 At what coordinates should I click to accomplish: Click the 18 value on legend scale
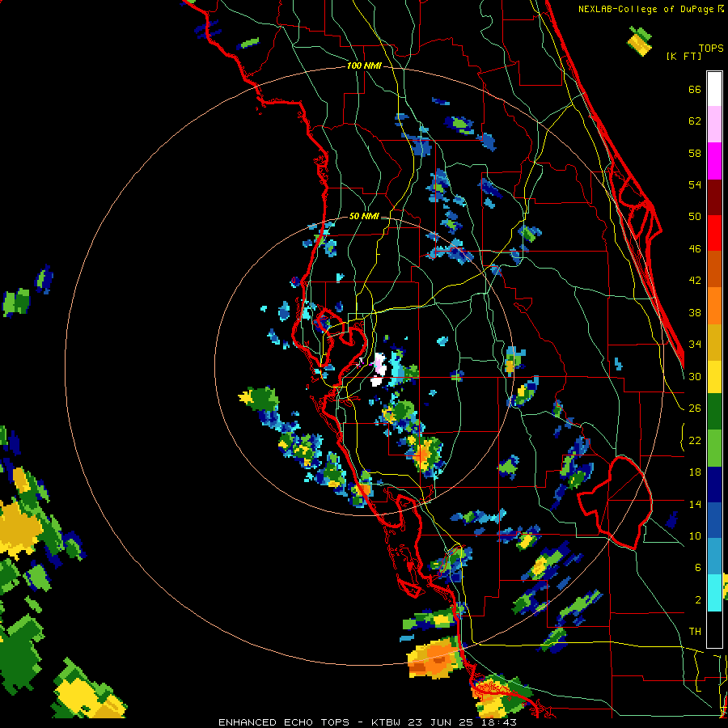pyautogui.click(x=695, y=472)
